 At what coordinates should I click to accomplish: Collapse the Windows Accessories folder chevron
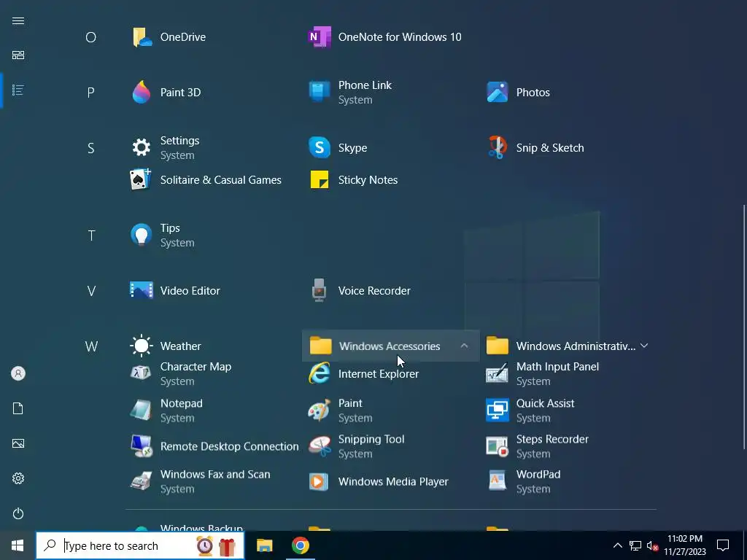(x=464, y=346)
